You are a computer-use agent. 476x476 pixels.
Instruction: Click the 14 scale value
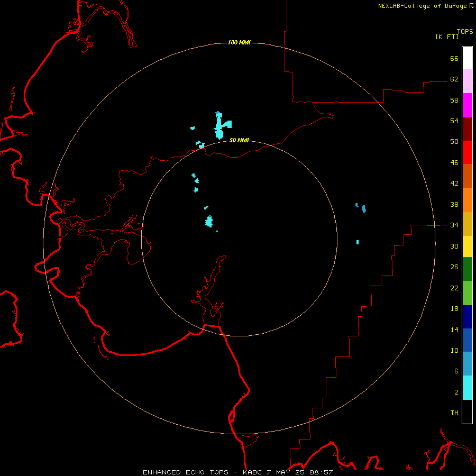click(x=454, y=329)
